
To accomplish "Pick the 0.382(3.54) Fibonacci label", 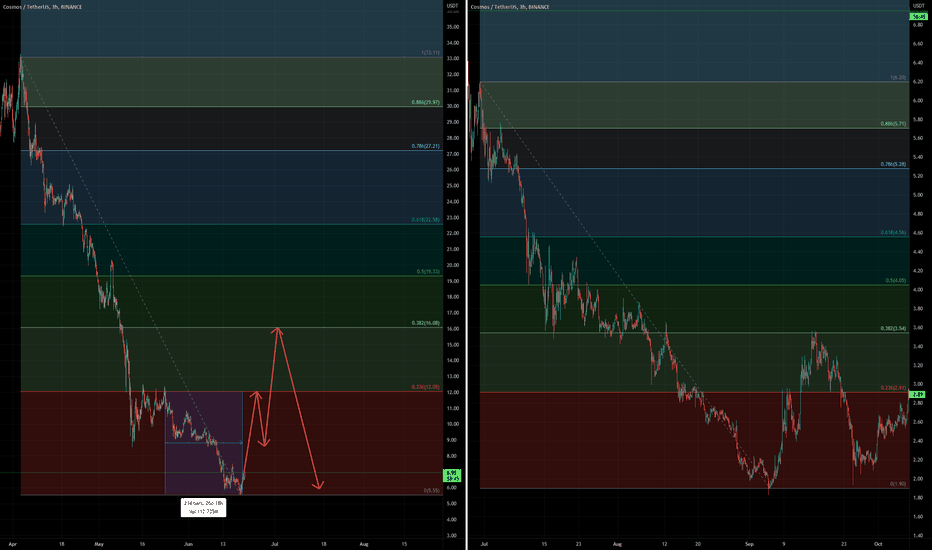I will pyautogui.click(x=893, y=329).
